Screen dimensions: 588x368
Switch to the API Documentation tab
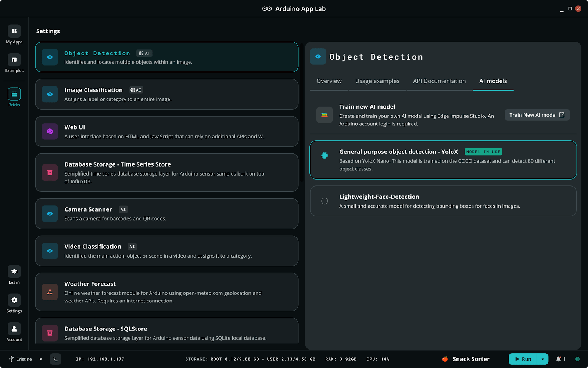(439, 81)
